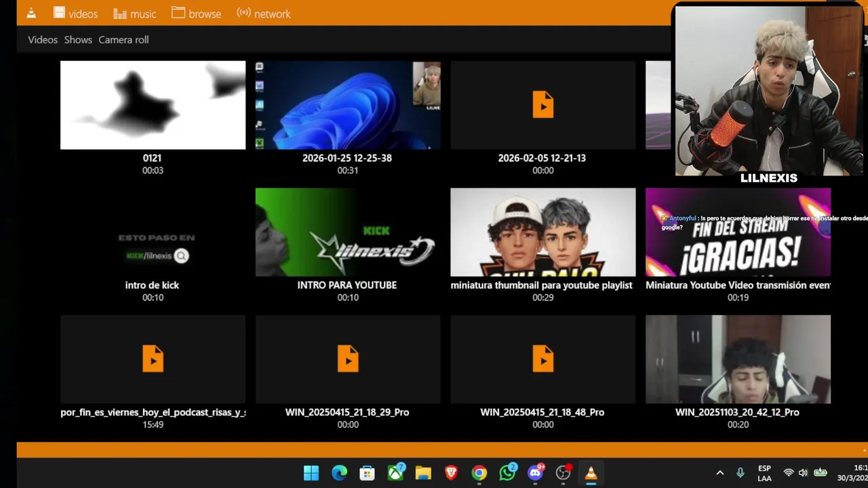The height and width of the screenshot is (488, 868).
Task: Click the 'WIN_20250415_21_18_48_Pro' title
Action: 542,412
